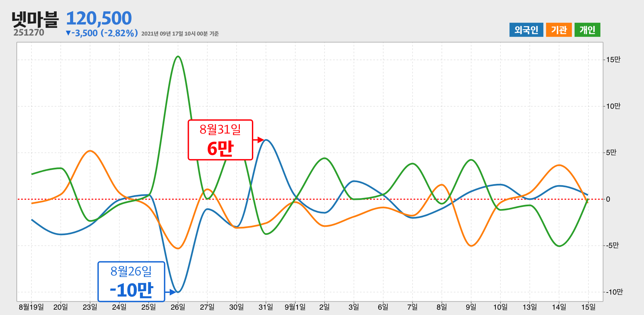Click the 31일 x-axis date label

point(266,307)
